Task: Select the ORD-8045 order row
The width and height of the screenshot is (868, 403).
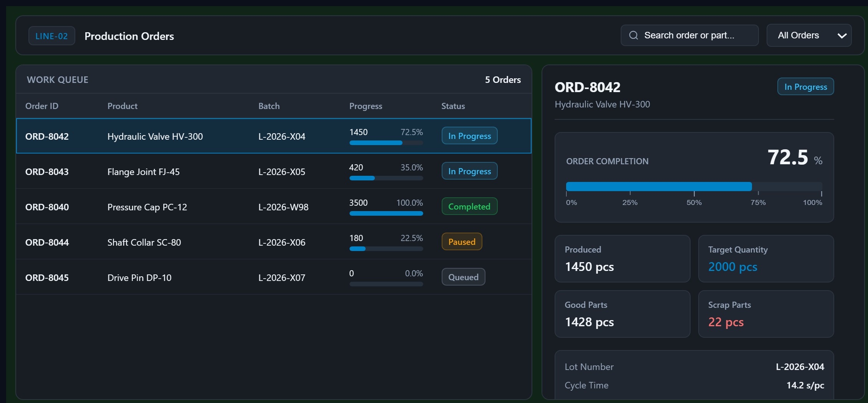Action: tap(274, 277)
